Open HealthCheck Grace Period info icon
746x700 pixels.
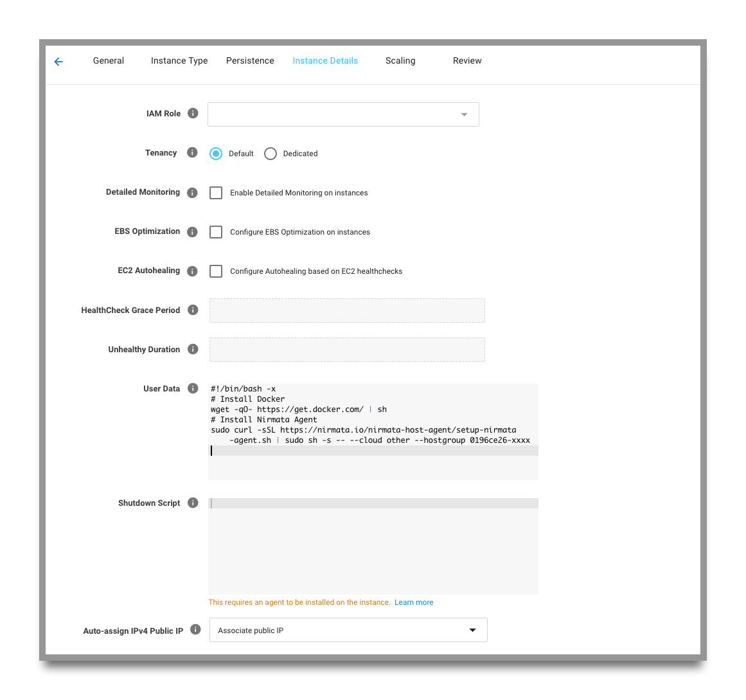pos(193,310)
